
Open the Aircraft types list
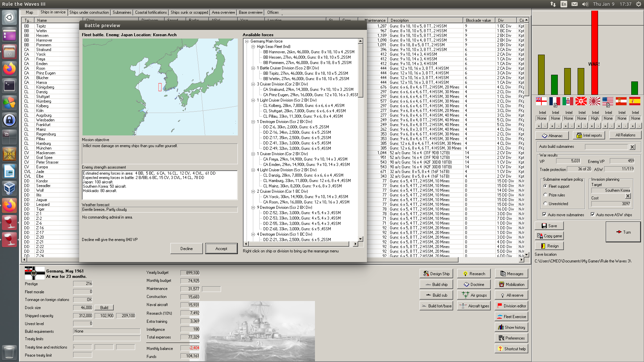click(x=474, y=306)
